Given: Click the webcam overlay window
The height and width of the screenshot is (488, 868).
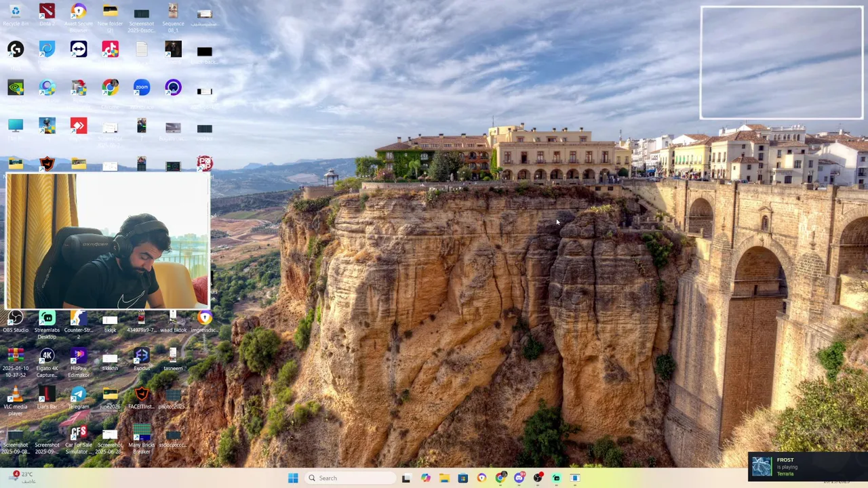Looking at the screenshot, I should 108,241.
